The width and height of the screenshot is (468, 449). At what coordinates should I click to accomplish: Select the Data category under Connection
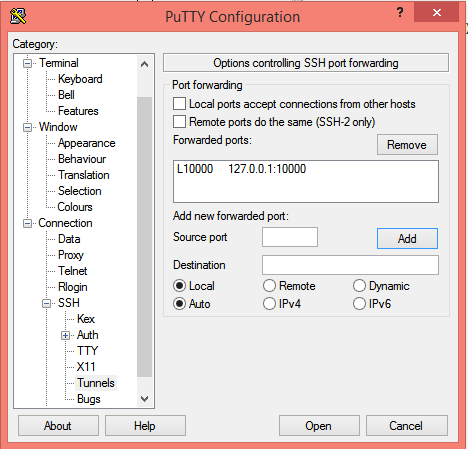coord(69,239)
